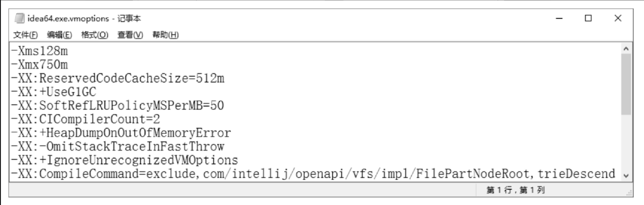Click the -XX:+UseG1GC line
644x205 pixels.
54,92
